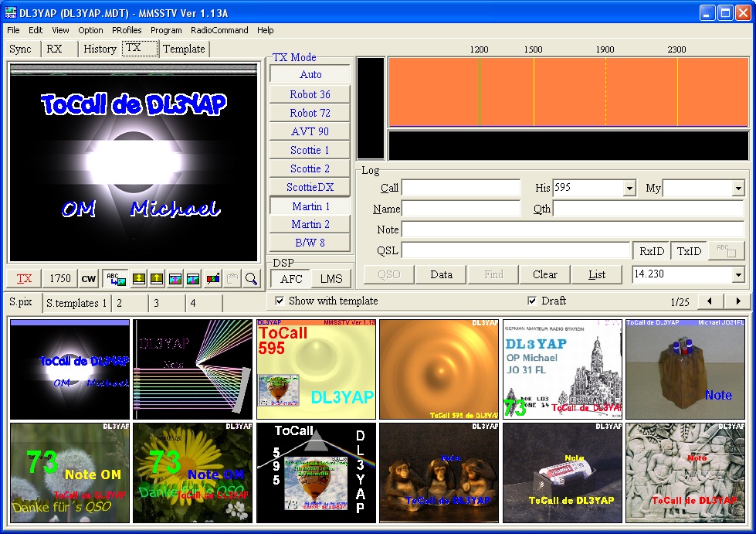Screen dimensions: 756x534
Task: Click the magenta down-arrow picture icon
Action: pyautogui.click(x=193, y=278)
